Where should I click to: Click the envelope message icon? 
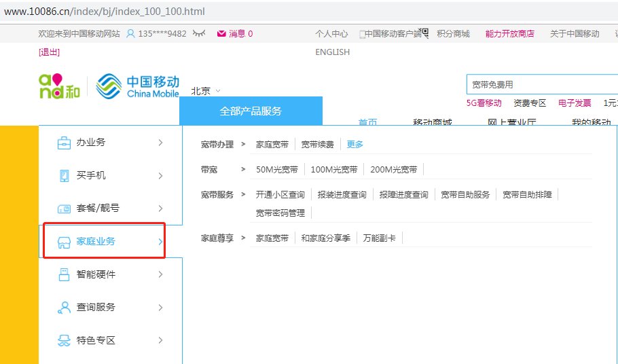click(x=221, y=34)
